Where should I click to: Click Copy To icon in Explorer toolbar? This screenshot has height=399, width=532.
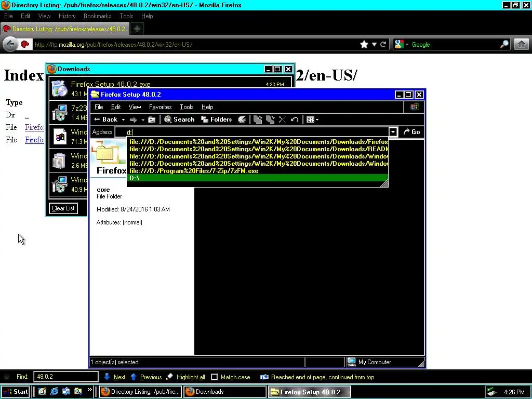coord(270,119)
